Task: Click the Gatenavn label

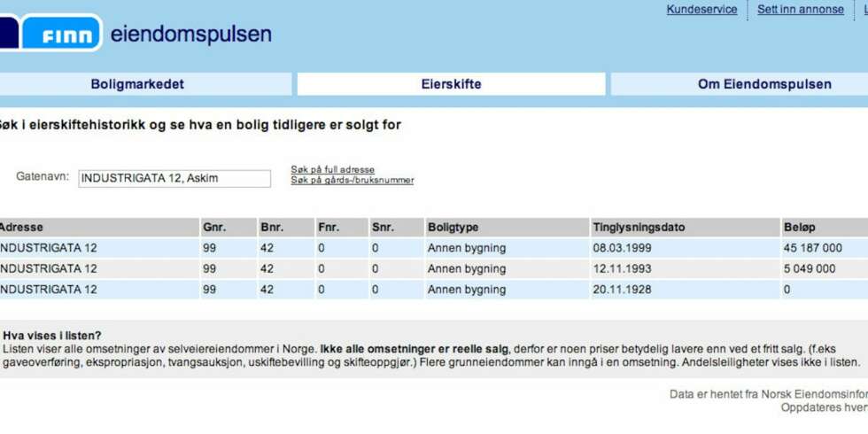Action: [x=43, y=176]
